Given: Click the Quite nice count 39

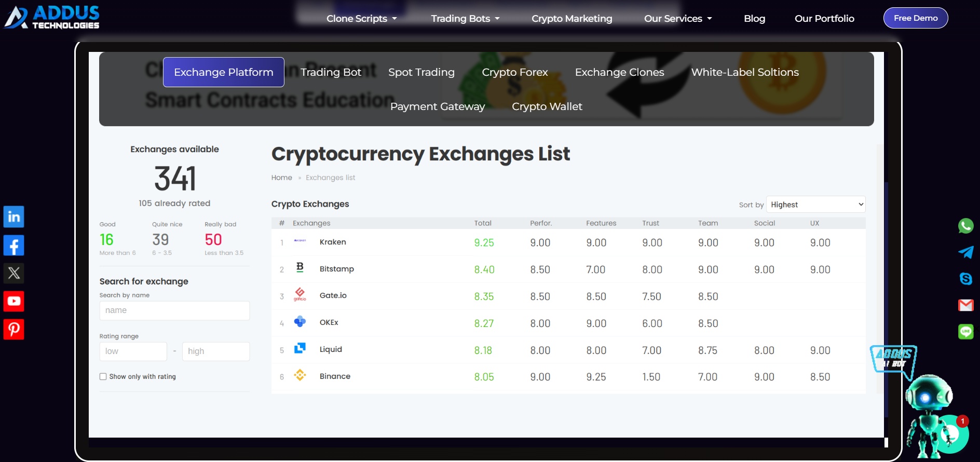Looking at the screenshot, I should coord(160,240).
